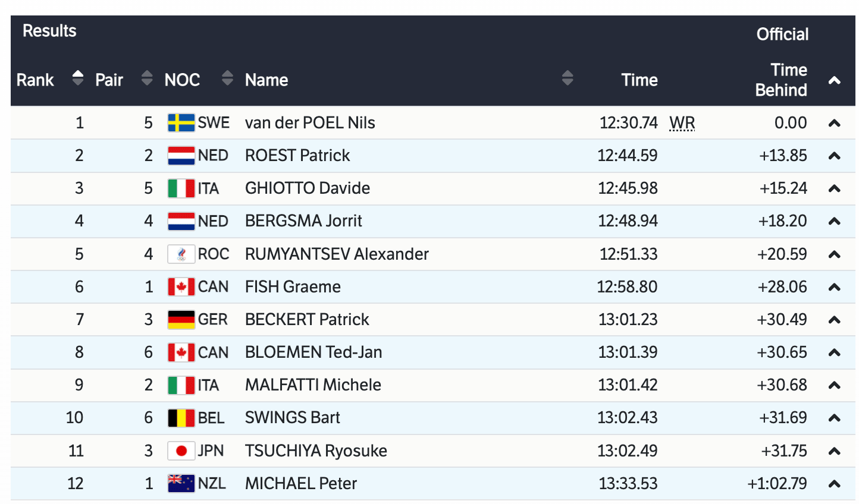Click the WR world record abbreviation
859x504 pixels.
tap(682, 123)
